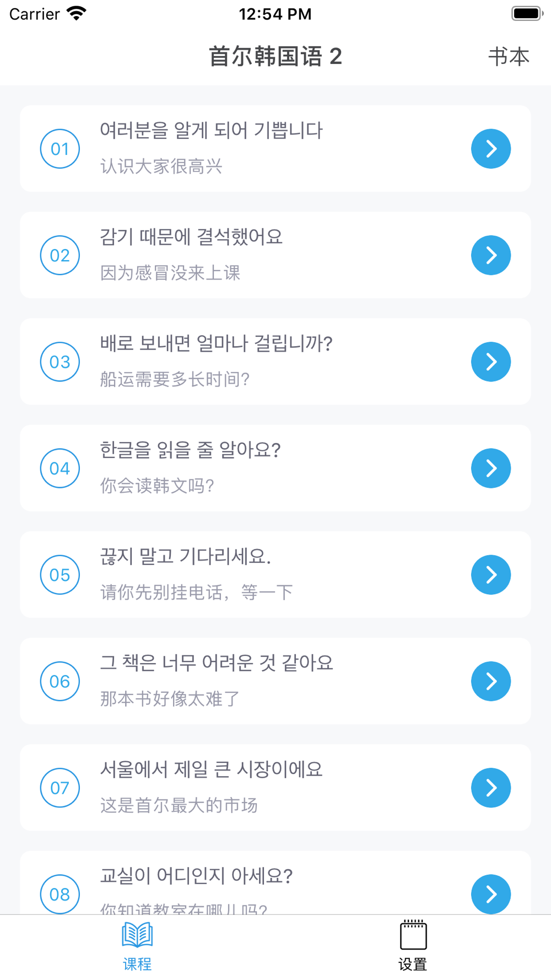Image resolution: width=551 pixels, height=980 pixels.
Task: Tap the arrow next to 감기 때문에 결석했어요
Action: click(491, 255)
